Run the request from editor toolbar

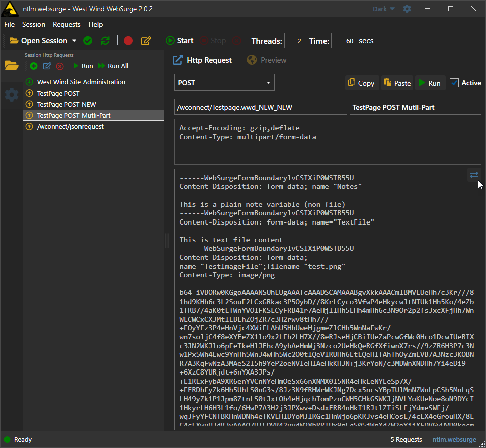click(430, 83)
